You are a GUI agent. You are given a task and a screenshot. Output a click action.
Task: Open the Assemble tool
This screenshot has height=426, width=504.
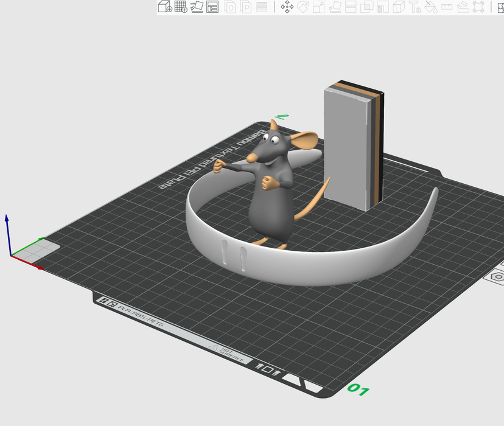tap(463, 7)
